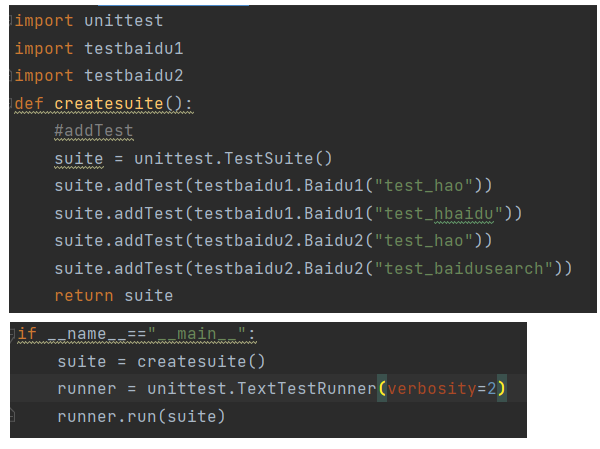Click the highlighted opening parenthesis after TextTestRunner
Viewport: 600px width, 449px height.
pyautogui.click(x=382, y=389)
